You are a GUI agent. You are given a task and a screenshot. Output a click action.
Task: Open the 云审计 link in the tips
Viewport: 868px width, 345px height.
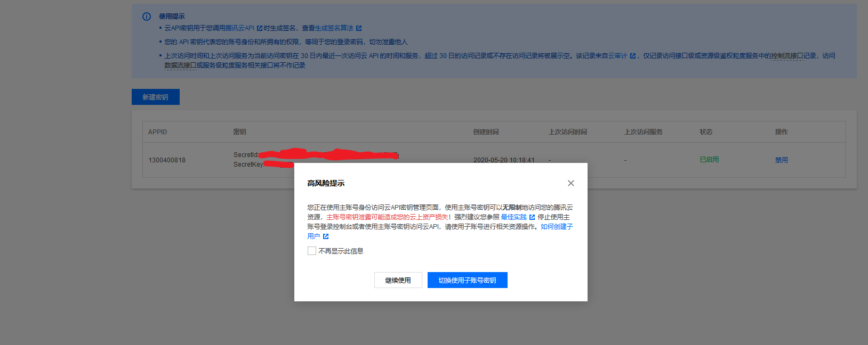[x=617, y=56]
